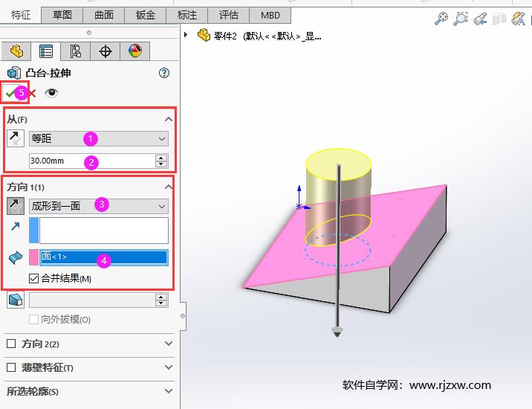Select the 钣金 tab
The height and width of the screenshot is (409, 532).
145,16
